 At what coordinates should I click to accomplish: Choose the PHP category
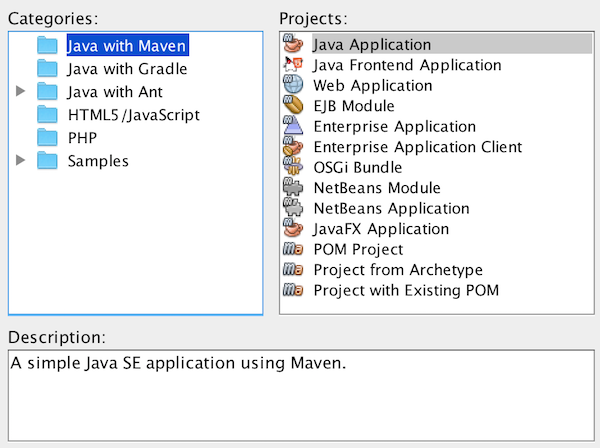(x=82, y=138)
